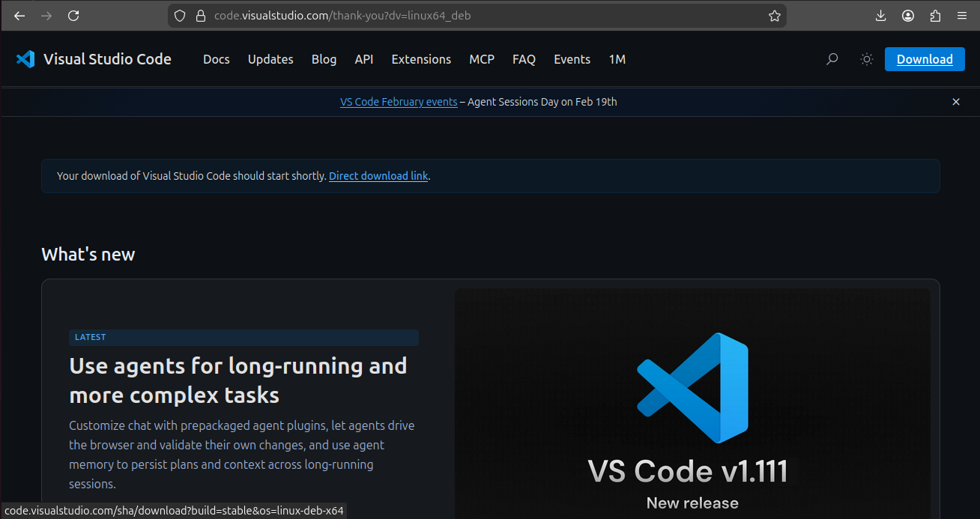This screenshot has width=980, height=519.
Task: Reload the current page
Action: 73,16
